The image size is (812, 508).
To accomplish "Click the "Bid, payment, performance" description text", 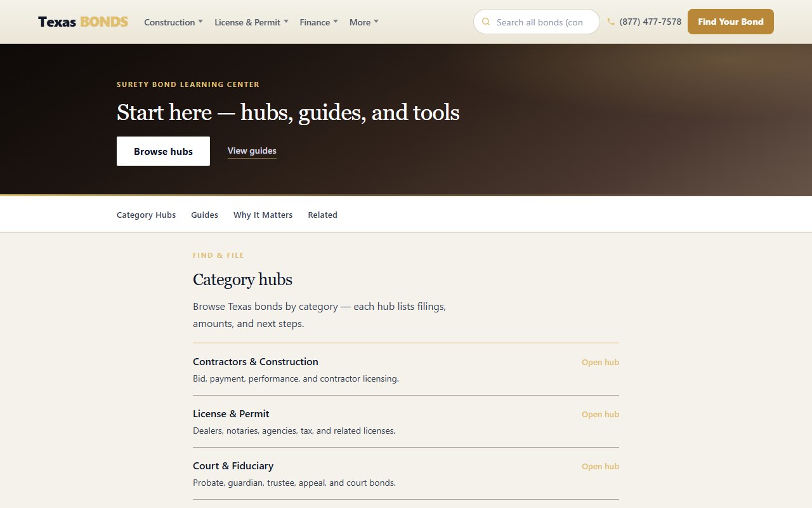I will pyautogui.click(x=296, y=378).
